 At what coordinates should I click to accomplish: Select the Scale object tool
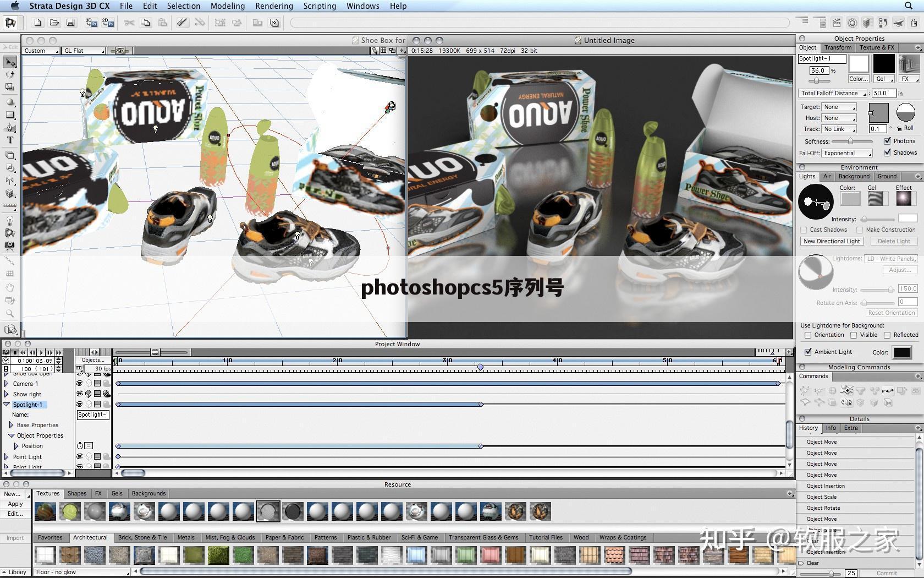10,87
